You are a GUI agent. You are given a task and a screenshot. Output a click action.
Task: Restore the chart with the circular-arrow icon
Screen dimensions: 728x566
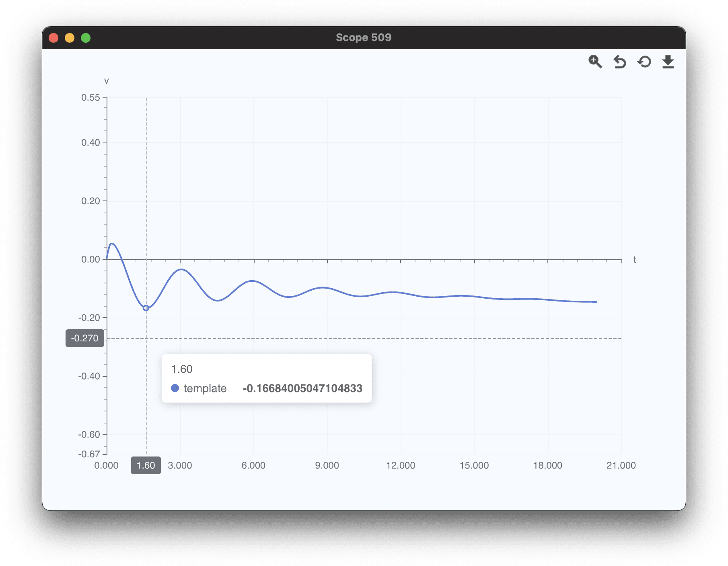(x=644, y=62)
